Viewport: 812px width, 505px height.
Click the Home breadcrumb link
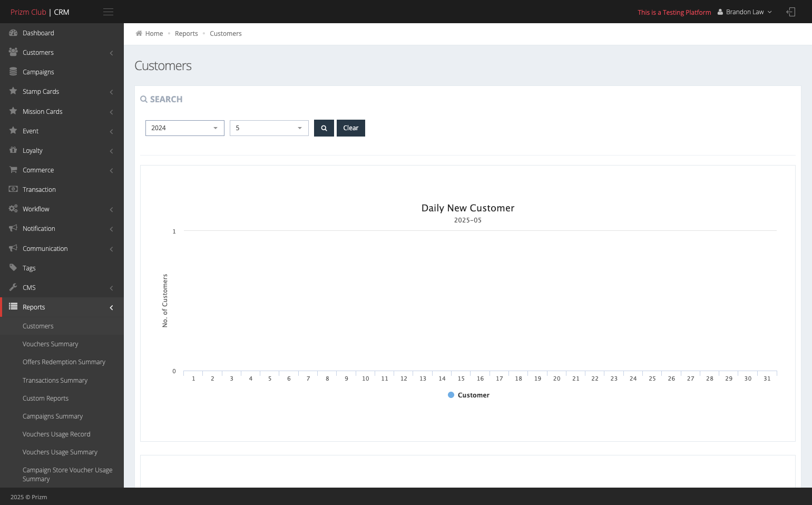154,34
